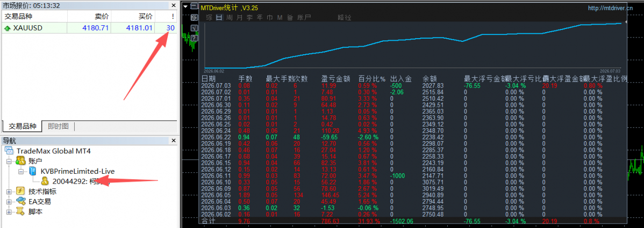The image size is (644, 228).
Task: Click the MTDriver question mark help icon
Action: [194, 38]
